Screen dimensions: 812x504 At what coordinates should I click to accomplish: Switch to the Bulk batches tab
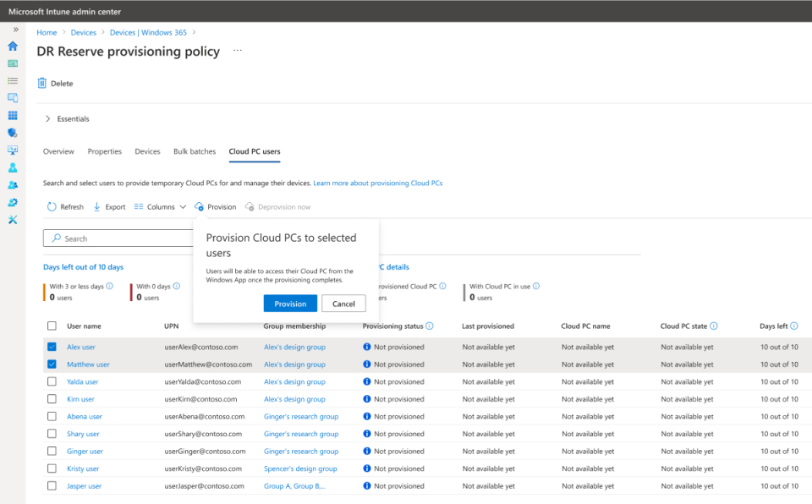(195, 151)
